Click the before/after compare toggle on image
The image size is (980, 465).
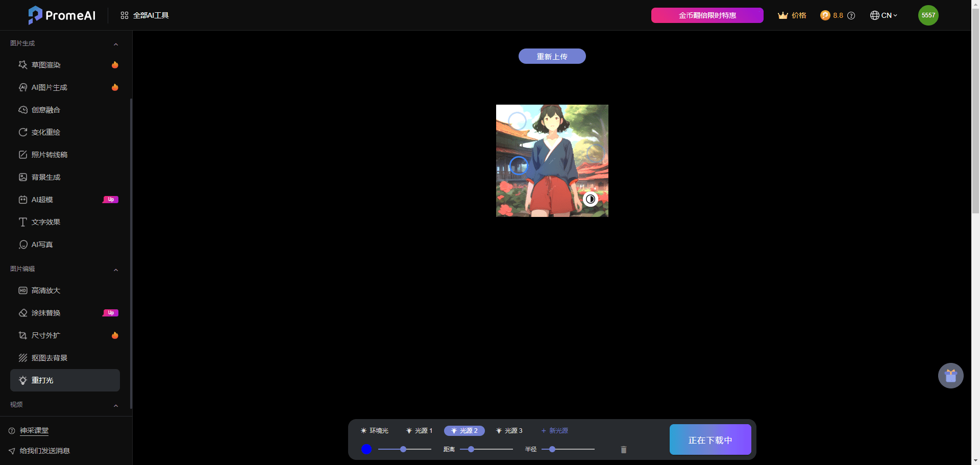[x=591, y=199]
